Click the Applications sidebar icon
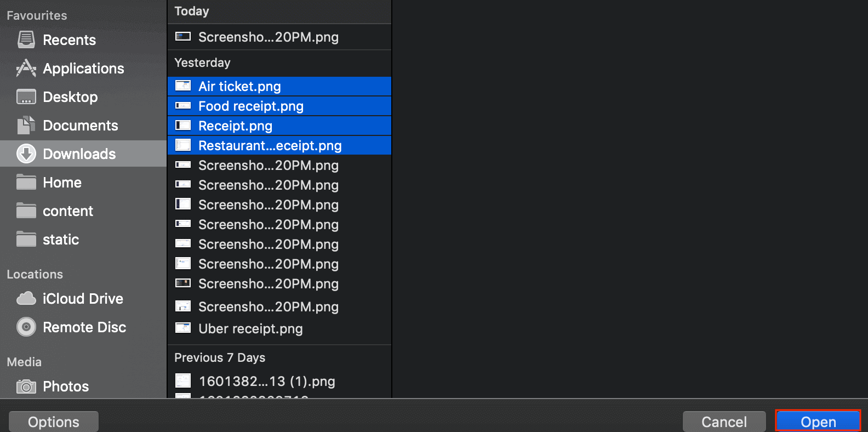Screen dimensions: 868x432 point(26,68)
